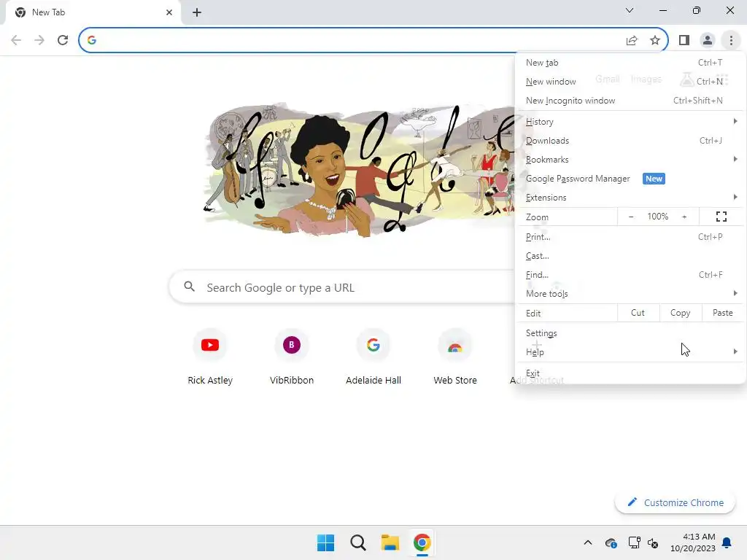This screenshot has width=747, height=560.
Task: Reload the current page
Action: coord(63,40)
